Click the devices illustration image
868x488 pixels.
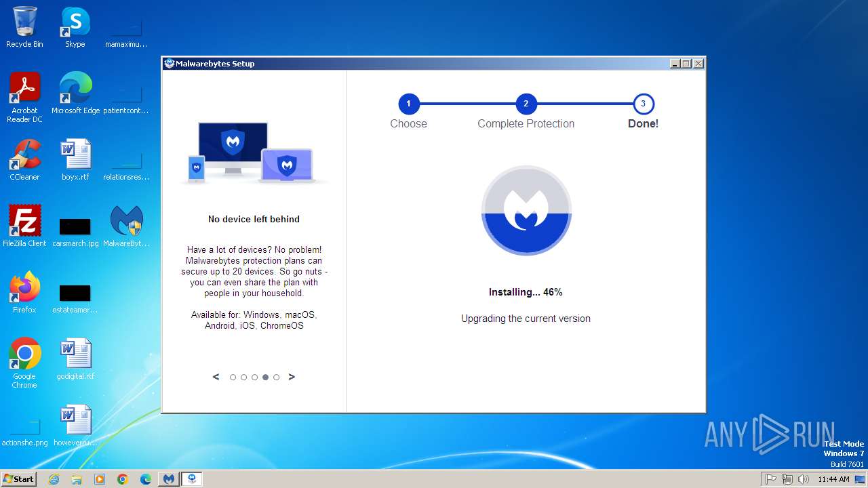pos(254,152)
